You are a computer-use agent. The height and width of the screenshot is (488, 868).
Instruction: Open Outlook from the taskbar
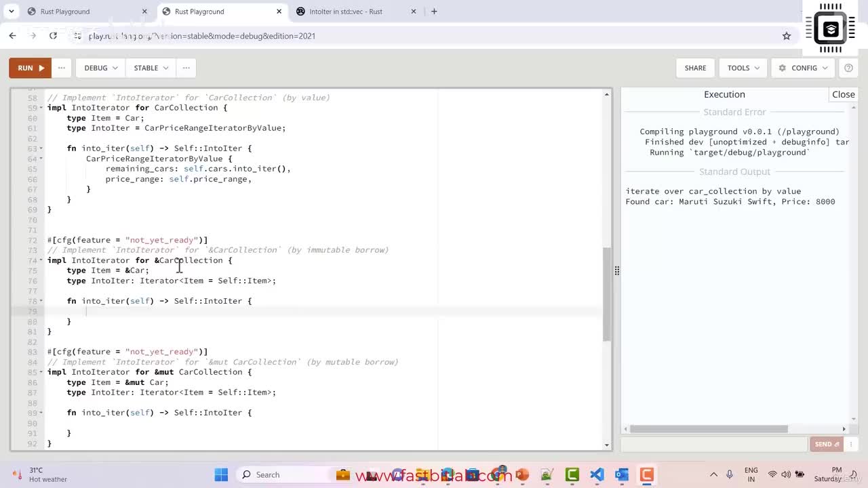point(622,474)
